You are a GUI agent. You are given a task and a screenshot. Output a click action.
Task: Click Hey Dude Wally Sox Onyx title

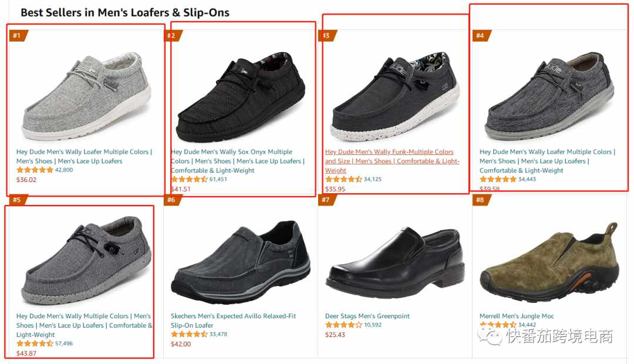coord(237,161)
